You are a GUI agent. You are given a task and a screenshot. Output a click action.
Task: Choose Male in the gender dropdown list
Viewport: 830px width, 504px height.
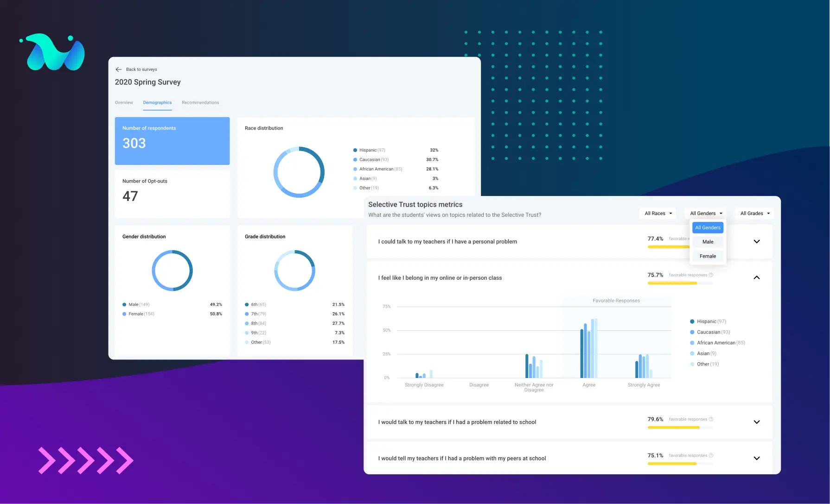(x=708, y=242)
